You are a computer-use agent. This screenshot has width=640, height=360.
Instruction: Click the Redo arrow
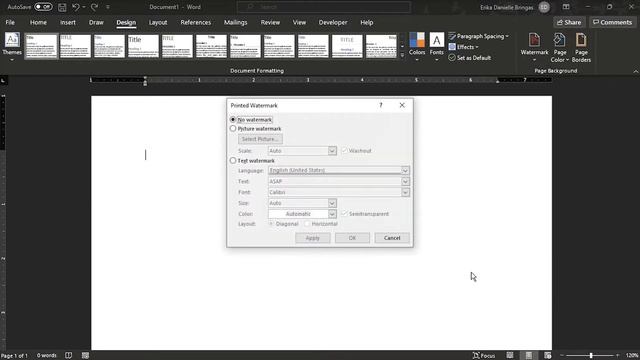click(x=94, y=7)
